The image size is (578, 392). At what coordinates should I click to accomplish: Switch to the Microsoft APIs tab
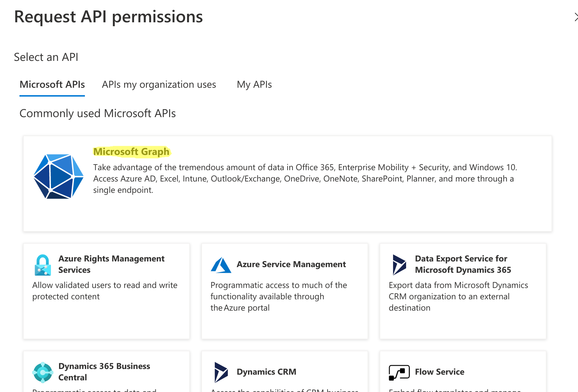pyautogui.click(x=52, y=85)
